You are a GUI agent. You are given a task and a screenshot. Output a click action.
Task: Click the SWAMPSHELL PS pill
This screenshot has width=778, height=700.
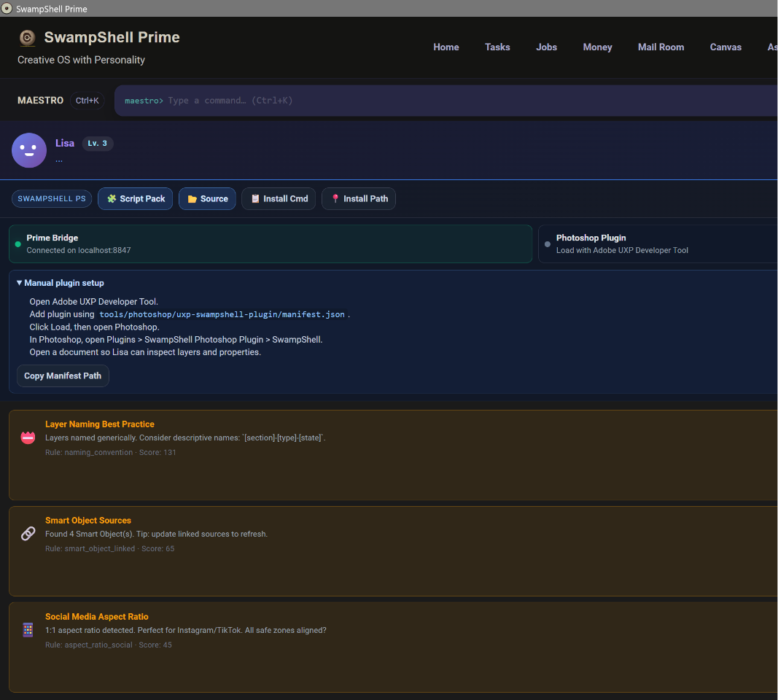coord(52,199)
